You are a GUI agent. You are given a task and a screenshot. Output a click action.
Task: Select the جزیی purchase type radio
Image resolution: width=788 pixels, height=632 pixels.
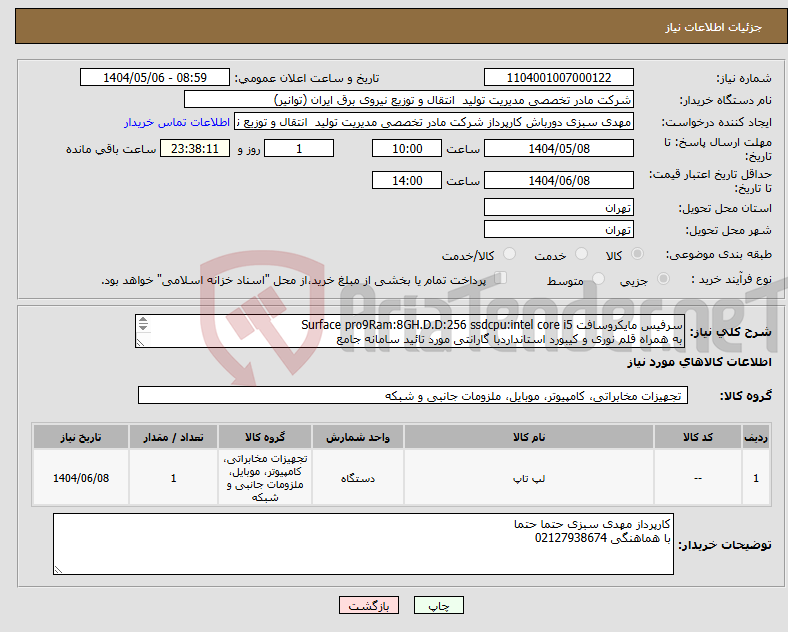tap(663, 279)
